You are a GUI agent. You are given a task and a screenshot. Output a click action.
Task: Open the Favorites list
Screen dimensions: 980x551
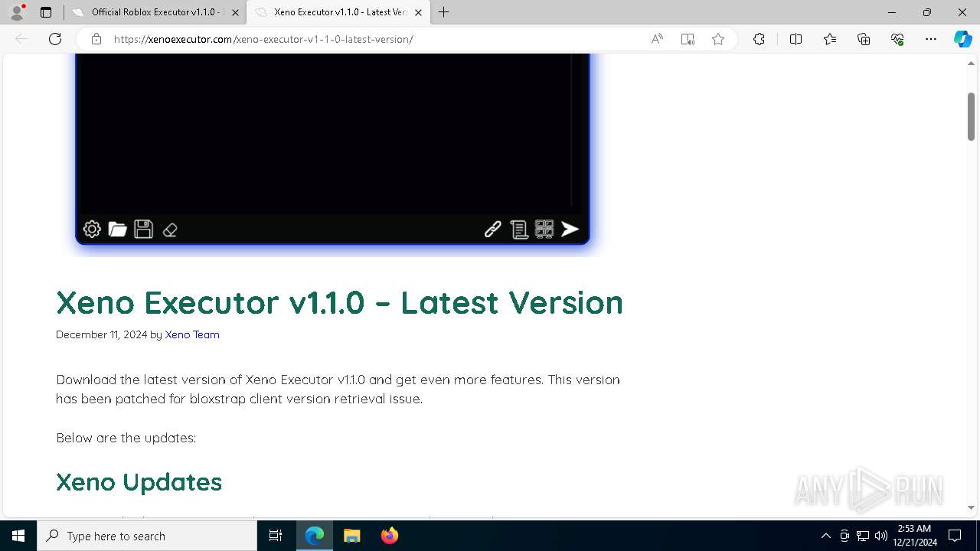830,39
